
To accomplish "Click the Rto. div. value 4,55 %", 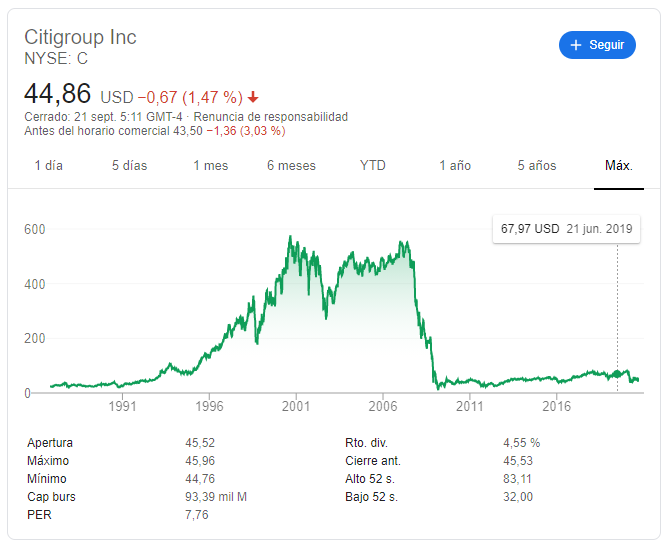I will coord(521,443).
